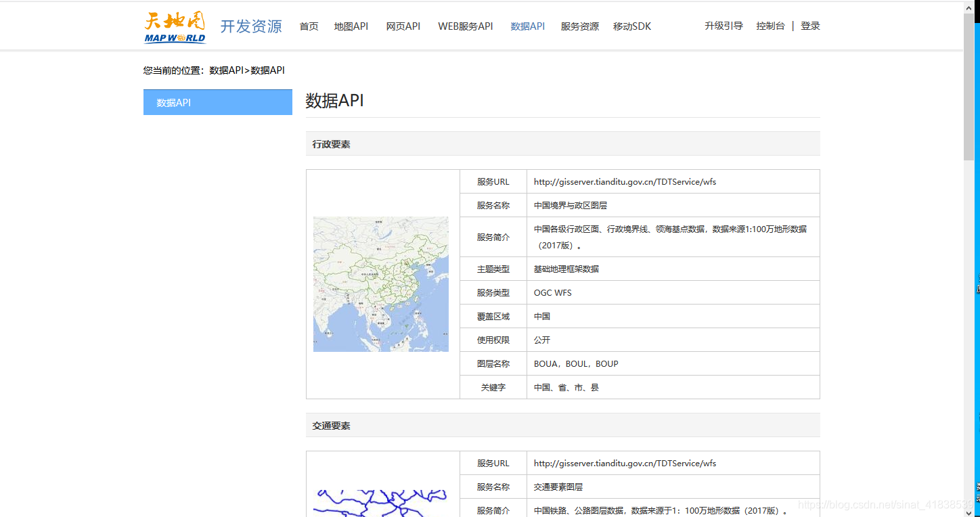Open the 首页 nav item
980x517 pixels.
pos(309,26)
